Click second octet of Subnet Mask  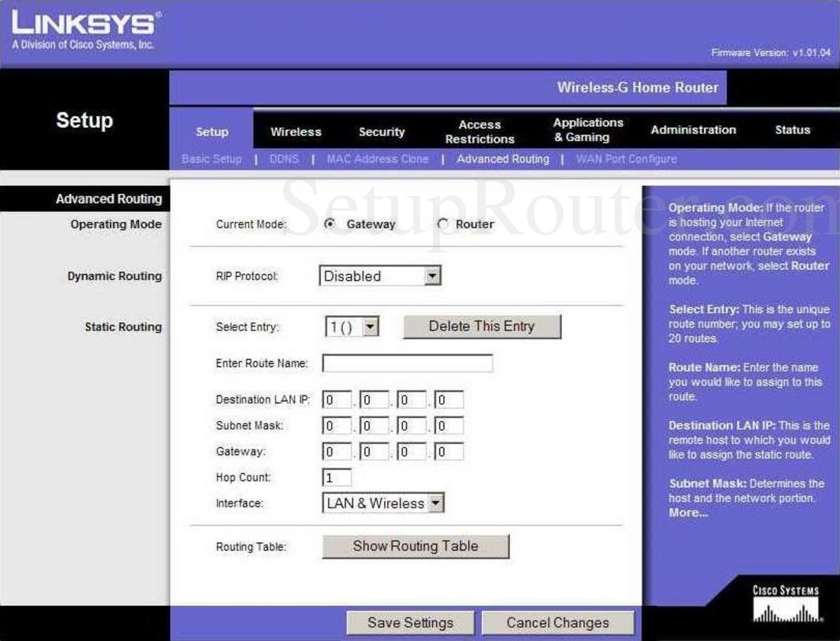[374, 426]
